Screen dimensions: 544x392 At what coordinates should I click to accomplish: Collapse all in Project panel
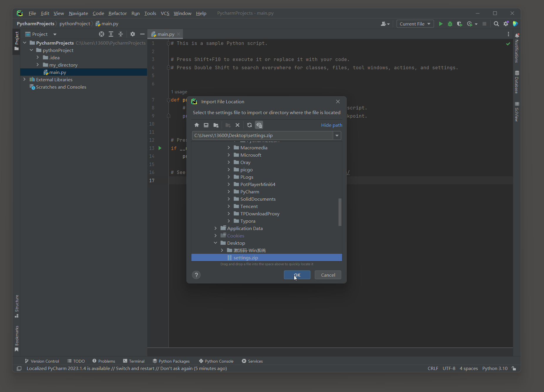click(121, 34)
